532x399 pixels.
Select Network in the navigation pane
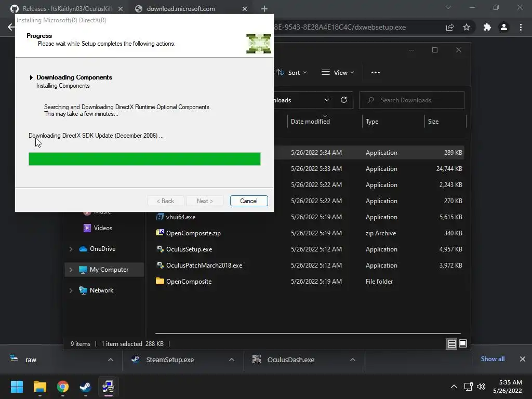[101, 290]
